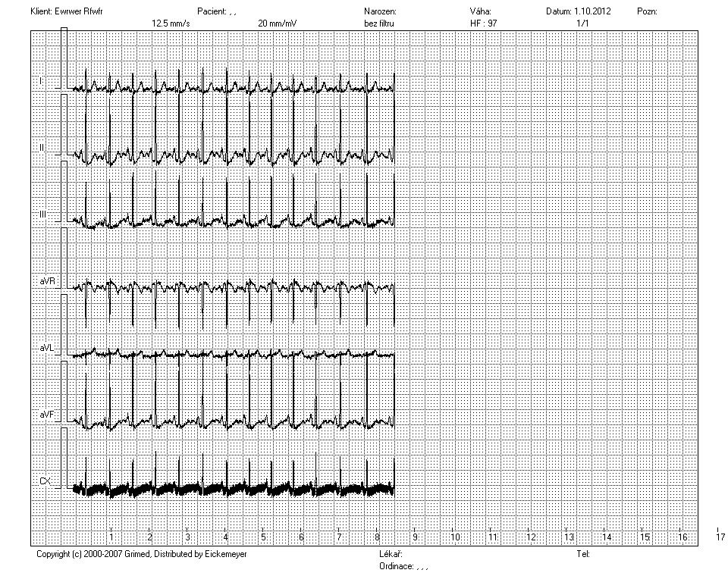Viewport: 728px width, 576px height.
Task: Click time axis marker '16'
Action: pos(683,537)
